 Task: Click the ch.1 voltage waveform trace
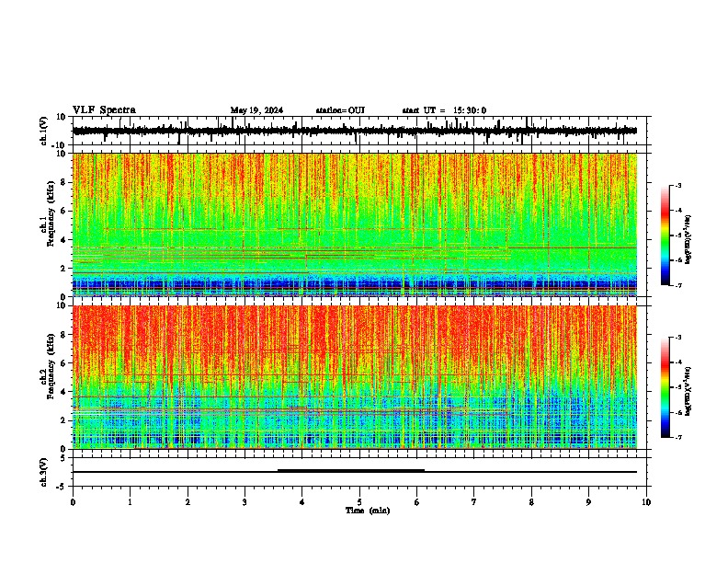click(355, 131)
